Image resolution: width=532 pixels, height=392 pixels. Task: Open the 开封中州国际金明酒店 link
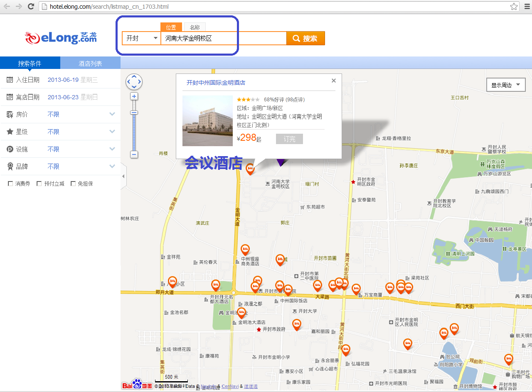216,83
